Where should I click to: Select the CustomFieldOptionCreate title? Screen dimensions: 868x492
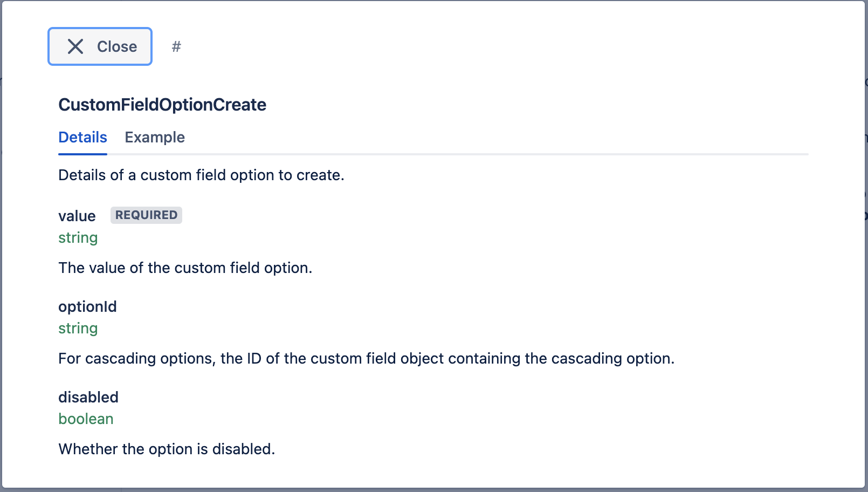pos(162,105)
